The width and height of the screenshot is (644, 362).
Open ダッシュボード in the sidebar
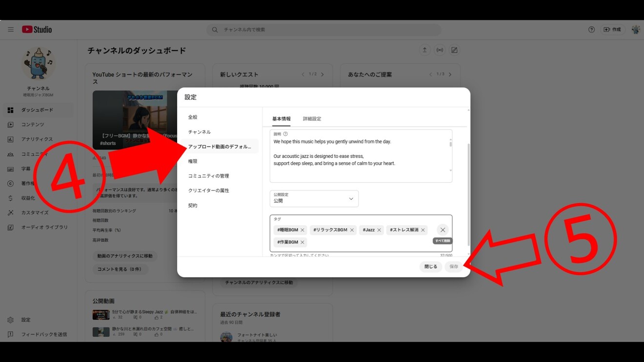(x=38, y=110)
